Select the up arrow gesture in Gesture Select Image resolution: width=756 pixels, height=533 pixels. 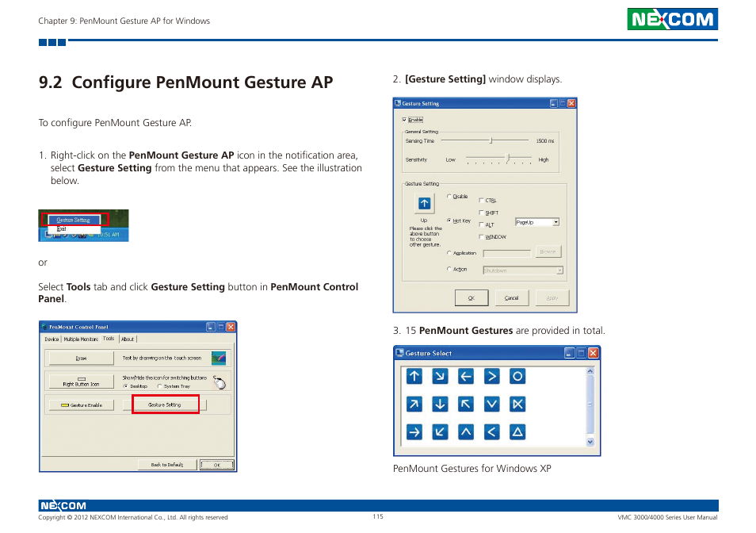414,376
